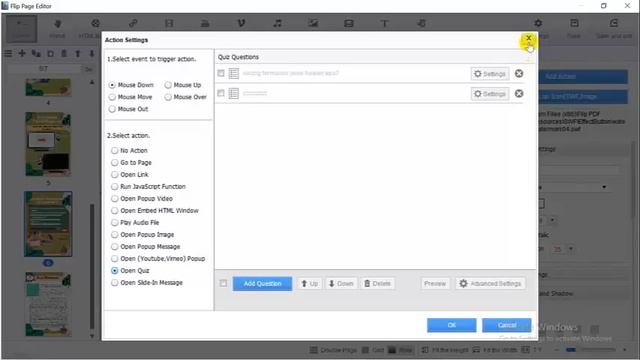Screen dimensions: 640x360
Task: Open Settings for the first quiz question
Action: point(490,74)
